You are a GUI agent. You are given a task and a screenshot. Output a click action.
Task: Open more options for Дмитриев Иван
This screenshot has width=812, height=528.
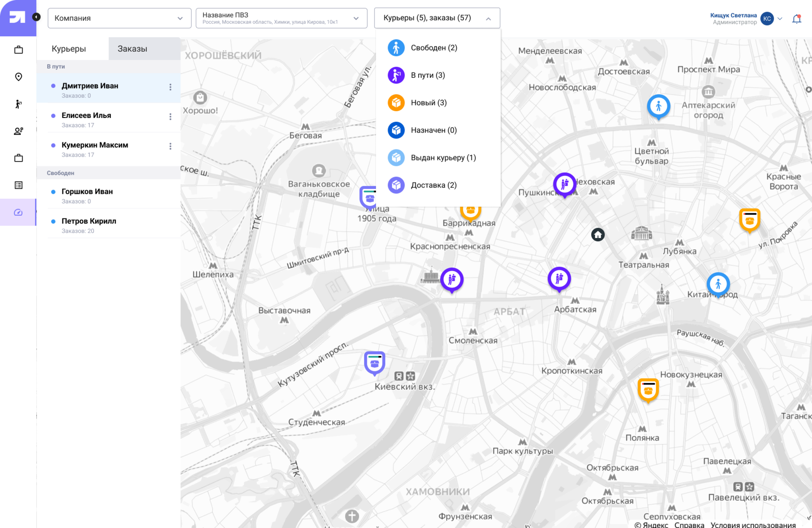pyautogui.click(x=170, y=87)
